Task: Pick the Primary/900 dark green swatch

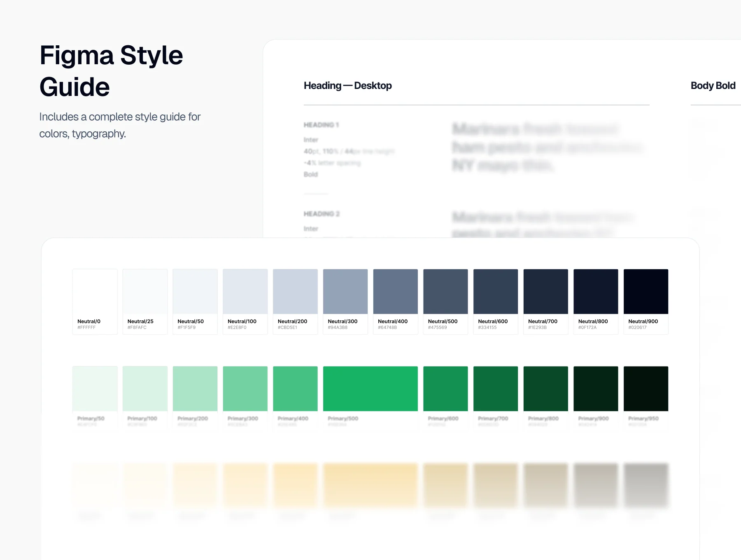Action: tap(596, 389)
